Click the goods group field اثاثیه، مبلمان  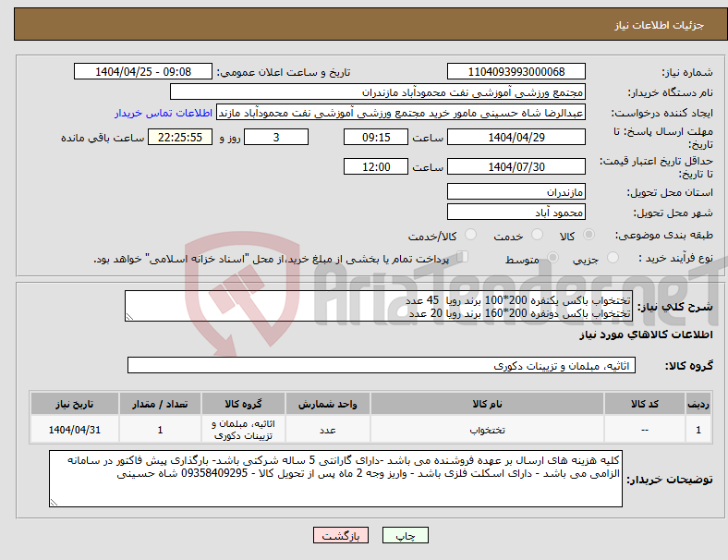pos(382,365)
